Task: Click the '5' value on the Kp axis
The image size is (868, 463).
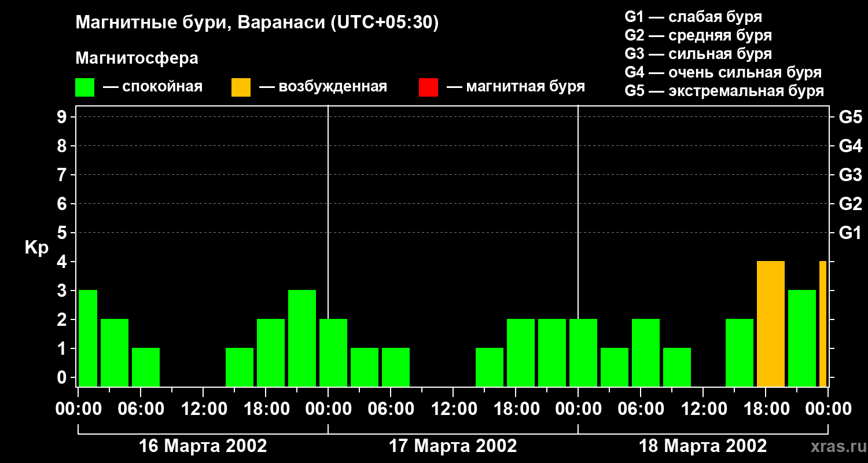Action: point(63,233)
